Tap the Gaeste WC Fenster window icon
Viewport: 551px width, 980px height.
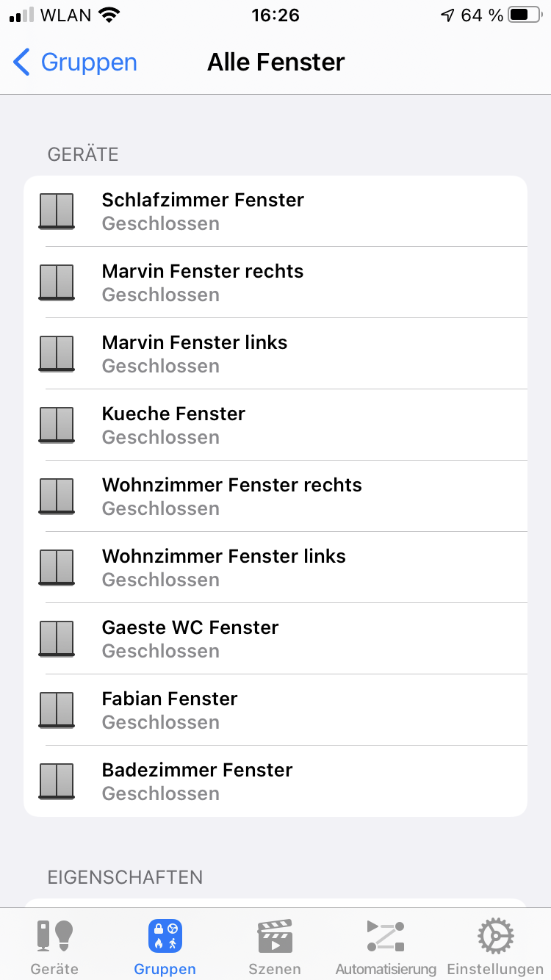[57, 639]
